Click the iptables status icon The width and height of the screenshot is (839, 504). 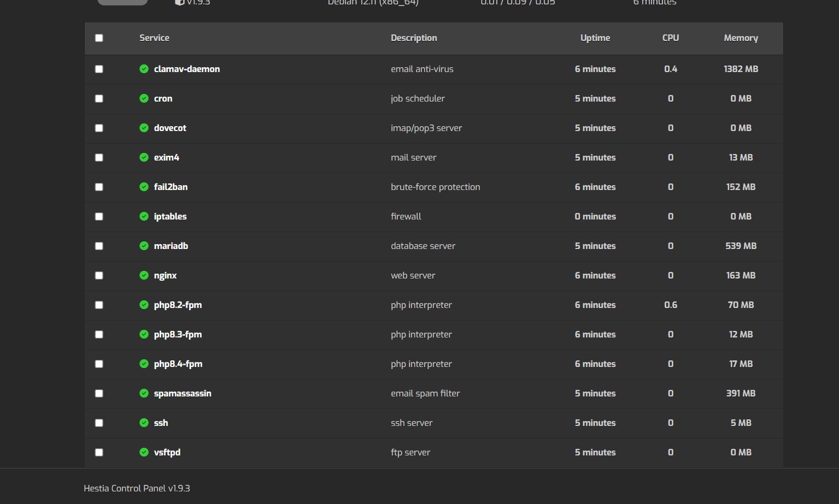[x=144, y=216]
